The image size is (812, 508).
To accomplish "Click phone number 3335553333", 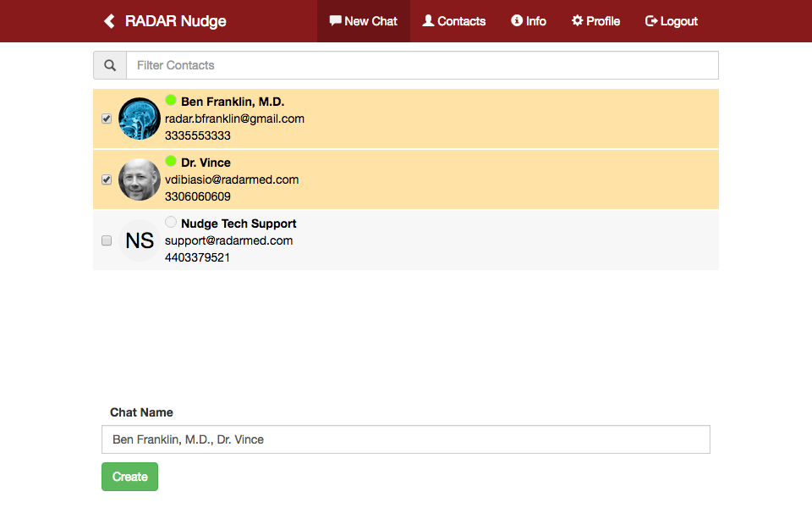I will tap(198, 135).
